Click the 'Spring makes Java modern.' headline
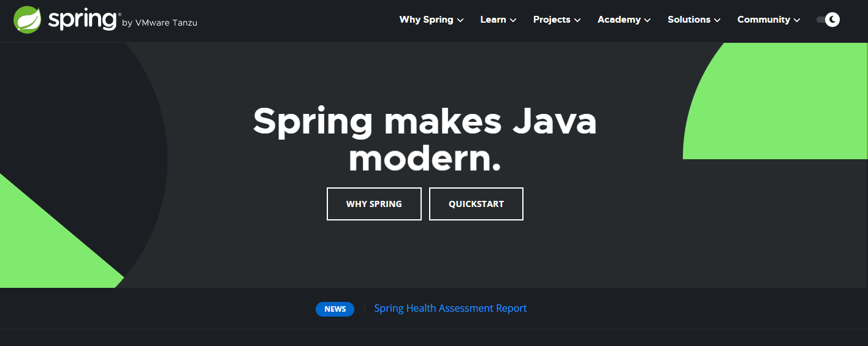This screenshot has height=346, width=868. 425,140
